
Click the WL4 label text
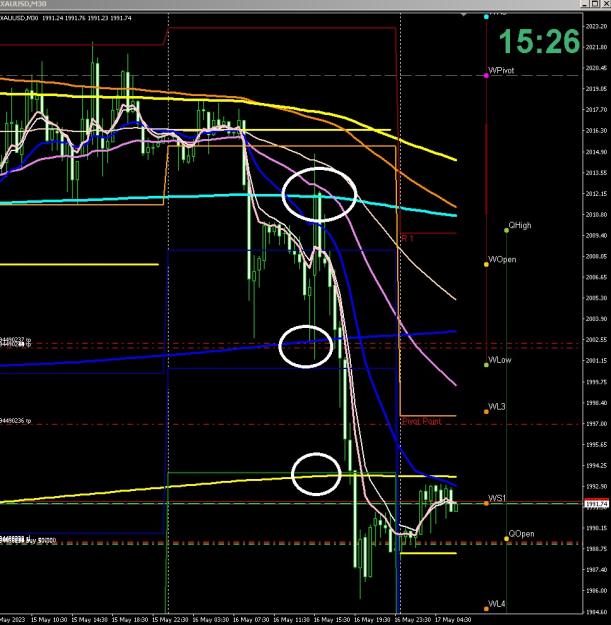pyautogui.click(x=497, y=604)
